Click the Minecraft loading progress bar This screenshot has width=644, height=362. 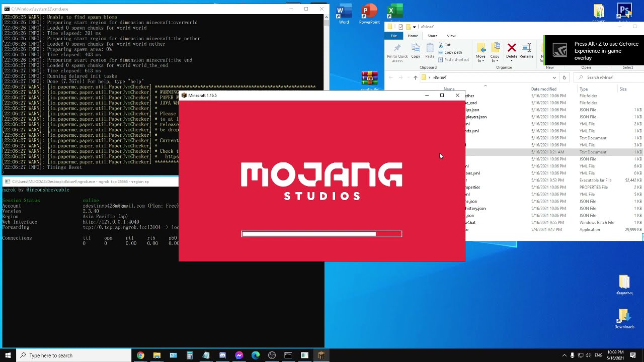coord(321,234)
